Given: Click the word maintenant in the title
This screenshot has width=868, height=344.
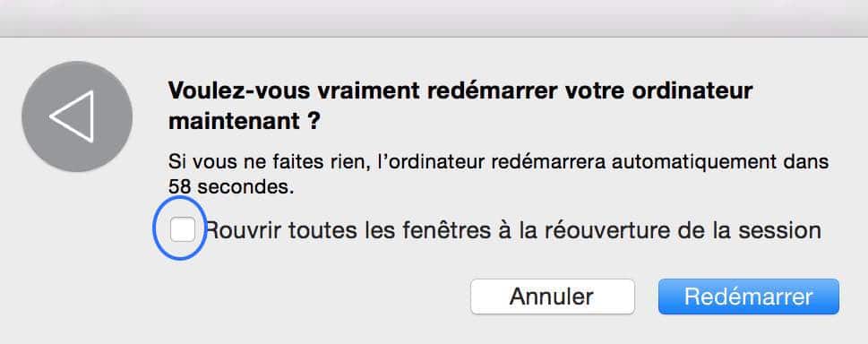Looking at the screenshot, I should tap(233, 121).
